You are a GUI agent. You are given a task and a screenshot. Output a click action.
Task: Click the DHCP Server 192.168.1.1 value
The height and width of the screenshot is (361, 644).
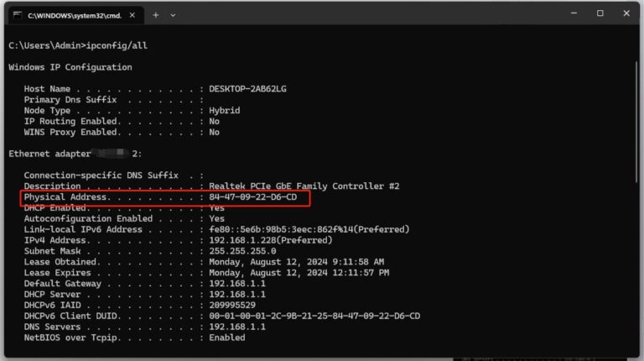coord(237,295)
